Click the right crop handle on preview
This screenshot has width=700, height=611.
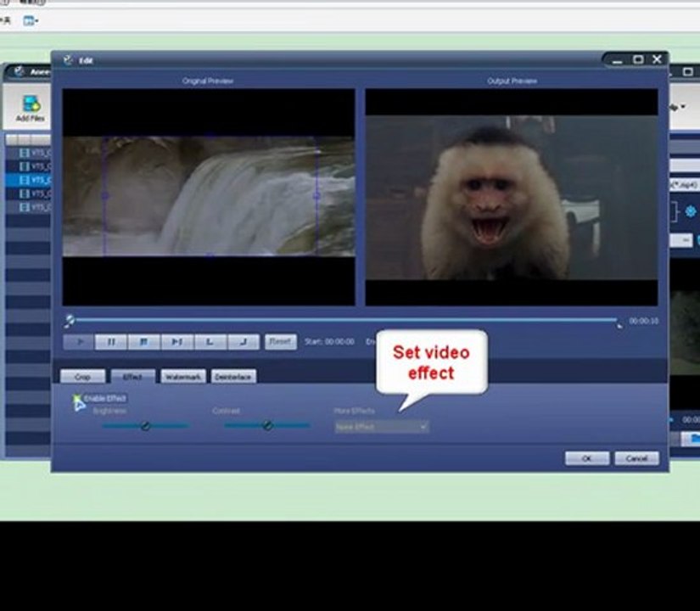pyautogui.click(x=316, y=196)
